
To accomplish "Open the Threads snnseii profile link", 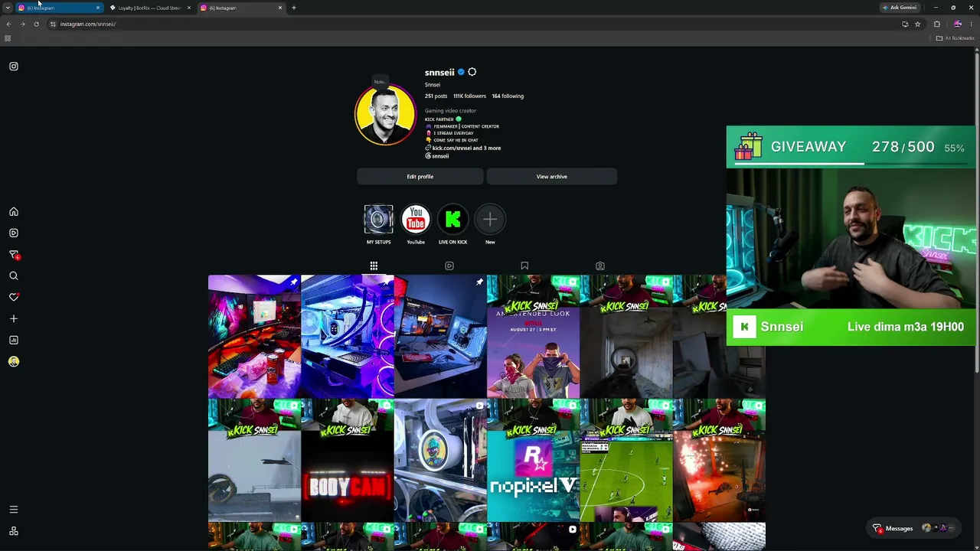I will click(x=437, y=156).
